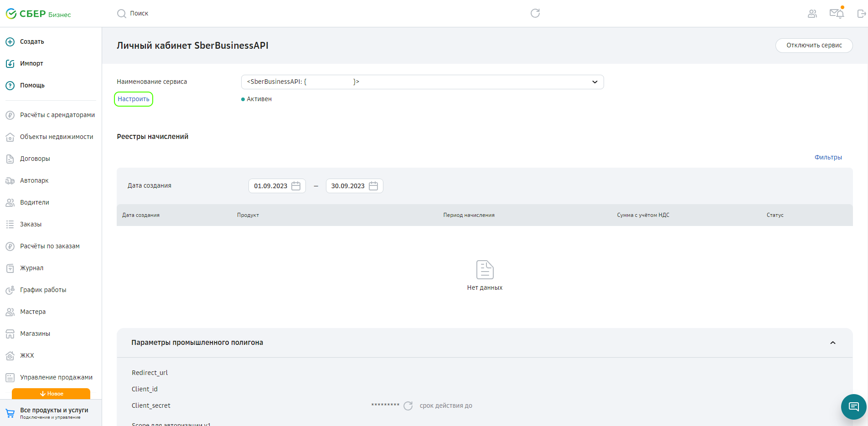Open the Наименование сервиса dropdown

click(x=422, y=82)
